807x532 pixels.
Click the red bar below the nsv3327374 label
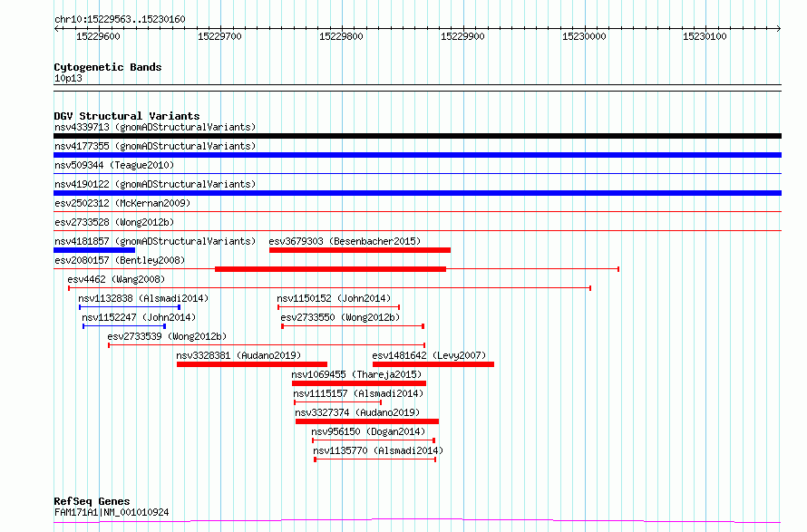(367, 421)
